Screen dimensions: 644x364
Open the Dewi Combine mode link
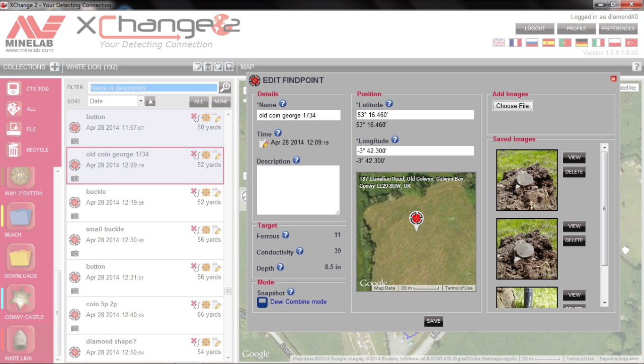tap(298, 302)
